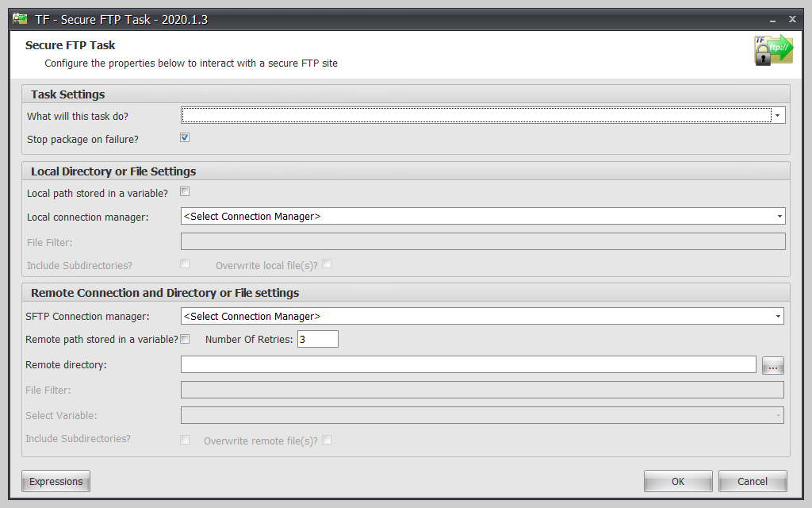Uncheck Stop package on failure
This screenshot has width=812, height=508.
185,137
